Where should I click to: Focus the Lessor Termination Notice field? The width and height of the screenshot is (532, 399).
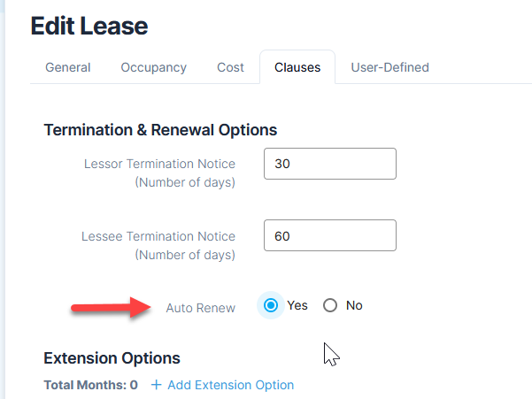329,164
